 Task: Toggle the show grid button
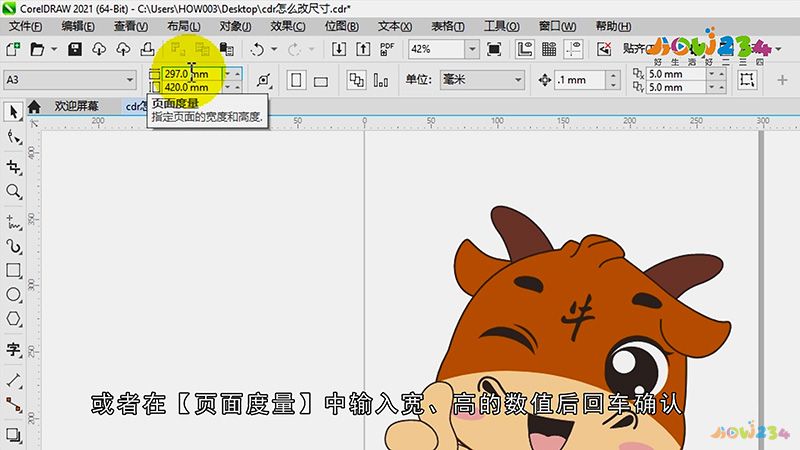pyautogui.click(x=549, y=49)
